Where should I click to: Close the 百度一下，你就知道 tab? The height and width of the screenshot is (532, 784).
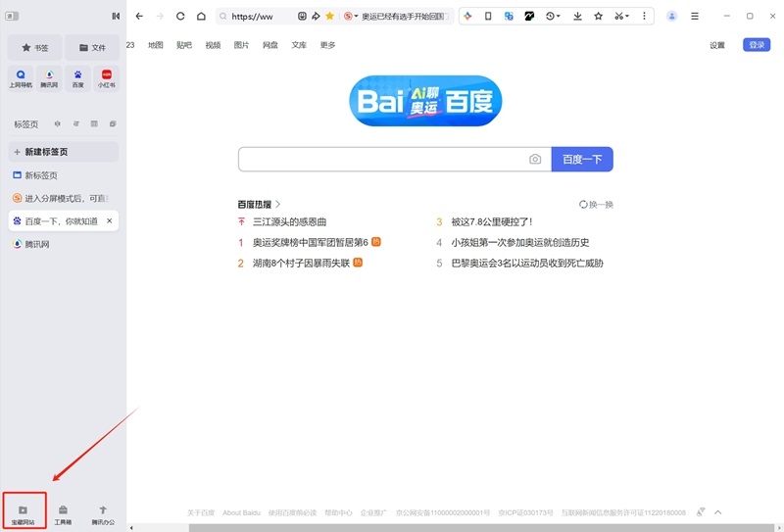coord(110,221)
